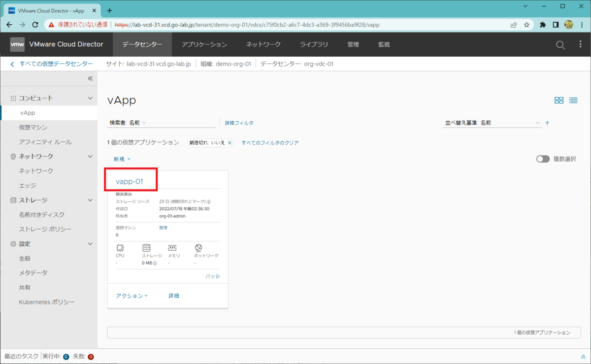
Task: Open the ネットワーク top tab
Action: coord(263,44)
